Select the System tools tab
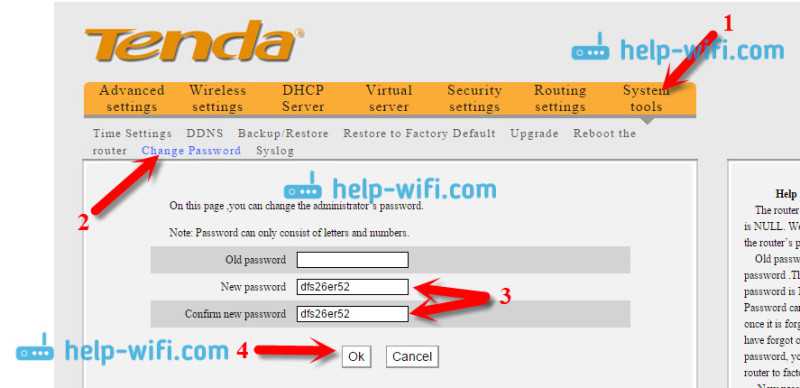This screenshot has width=800, height=388. 646,99
